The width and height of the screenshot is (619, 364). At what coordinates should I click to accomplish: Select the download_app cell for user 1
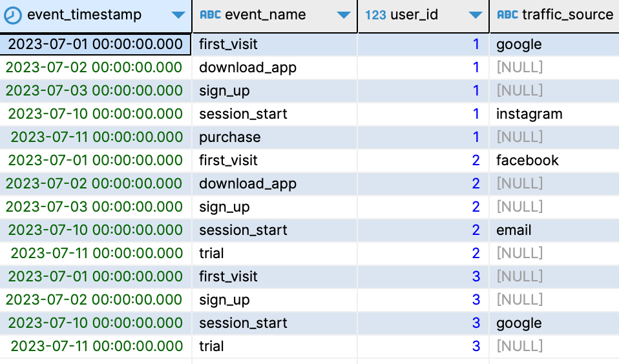coord(275,67)
